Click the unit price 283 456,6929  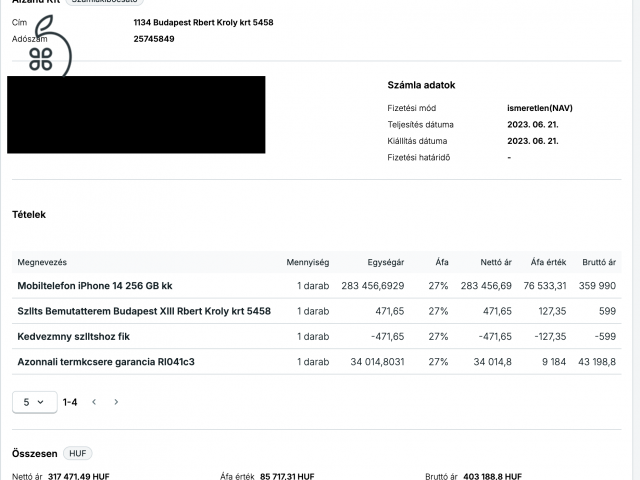coord(373,286)
